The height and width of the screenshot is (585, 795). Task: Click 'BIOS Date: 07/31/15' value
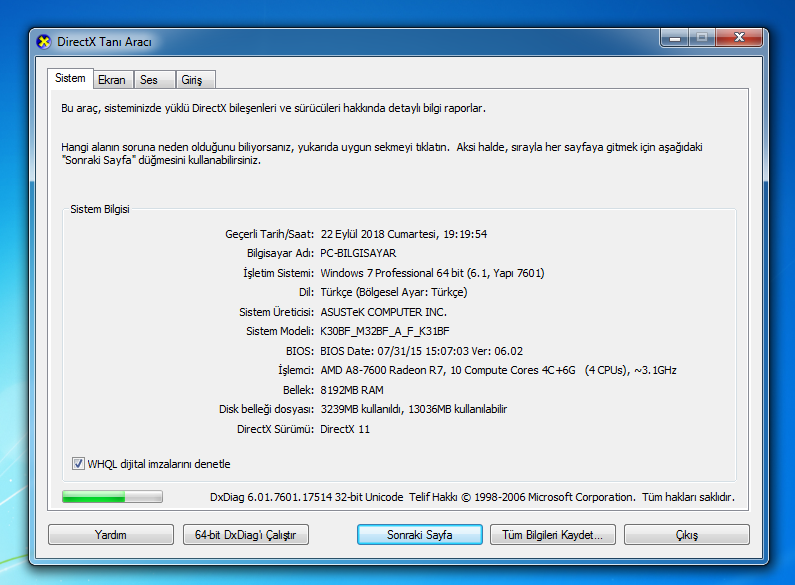click(371, 351)
